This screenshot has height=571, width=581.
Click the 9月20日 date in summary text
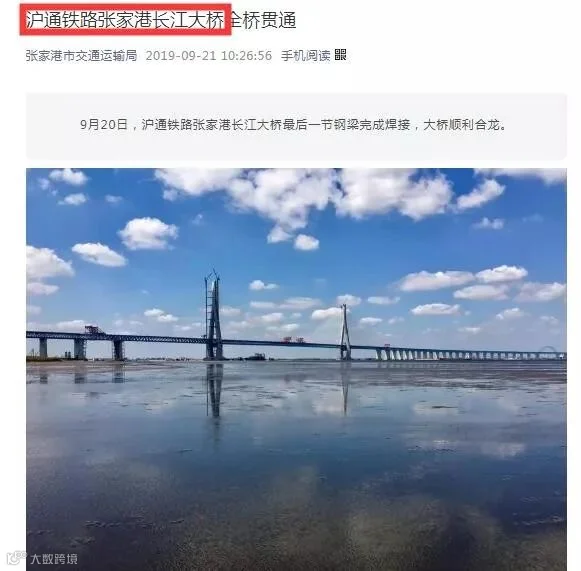pos(104,125)
